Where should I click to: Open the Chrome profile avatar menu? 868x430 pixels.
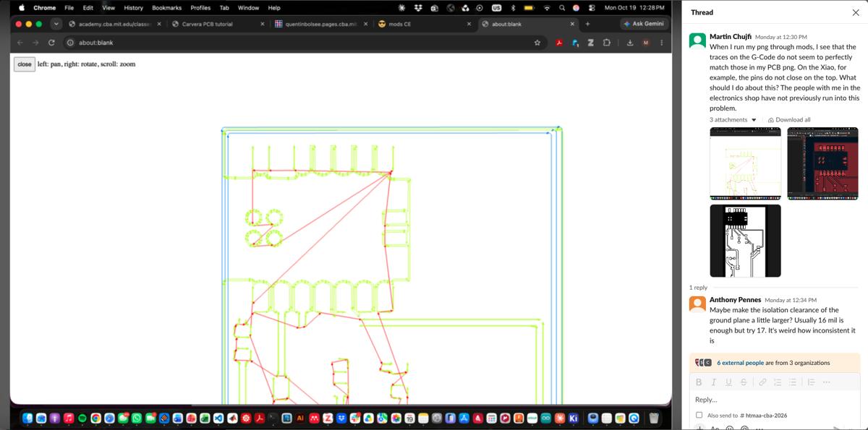click(646, 43)
